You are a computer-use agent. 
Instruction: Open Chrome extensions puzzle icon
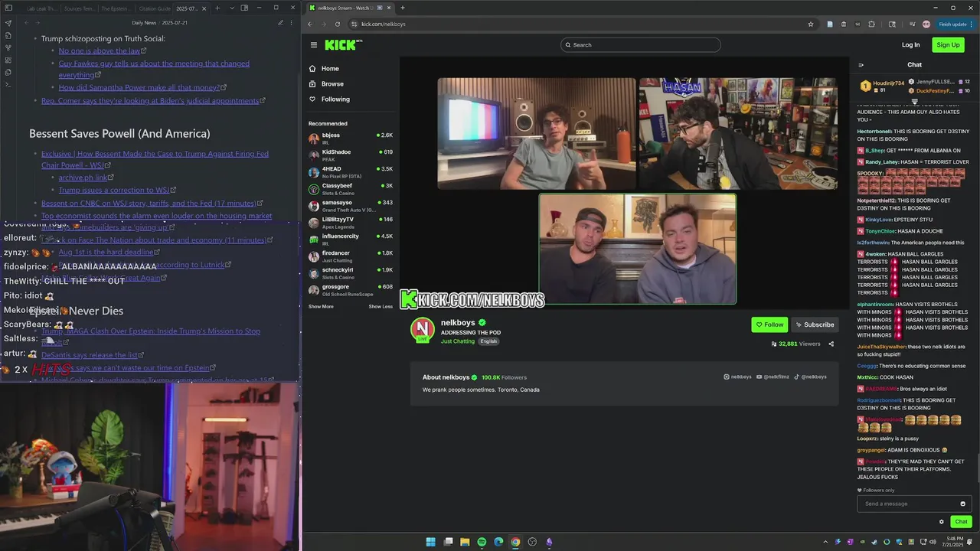(x=871, y=24)
